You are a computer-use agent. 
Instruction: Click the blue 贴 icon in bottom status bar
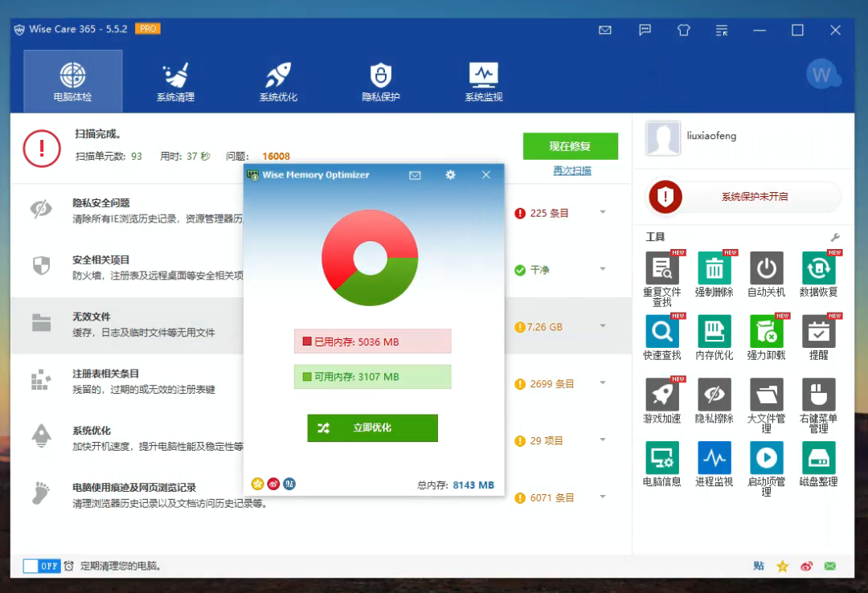point(759,566)
